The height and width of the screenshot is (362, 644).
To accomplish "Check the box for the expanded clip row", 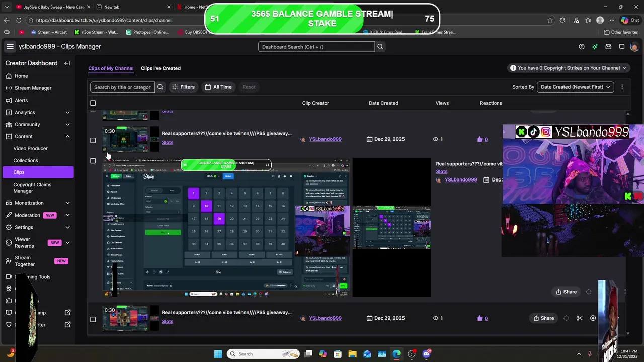I will [x=93, y=161].
